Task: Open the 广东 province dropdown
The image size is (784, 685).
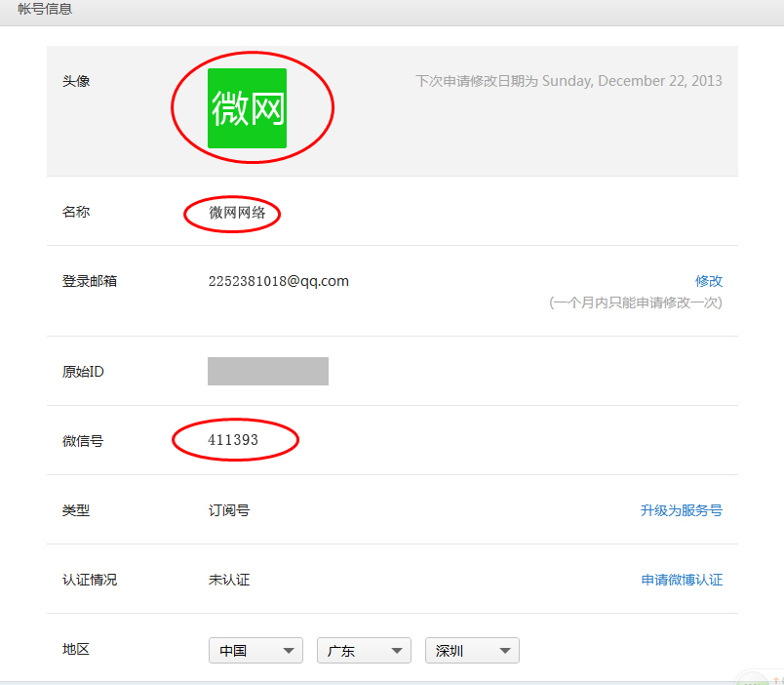Action: [x=364, y=651]
